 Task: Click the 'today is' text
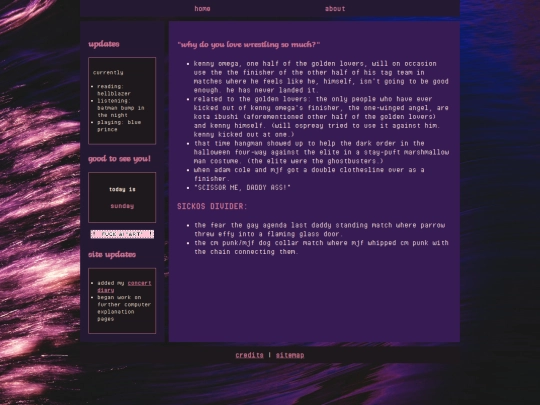[x=122, y=189]
